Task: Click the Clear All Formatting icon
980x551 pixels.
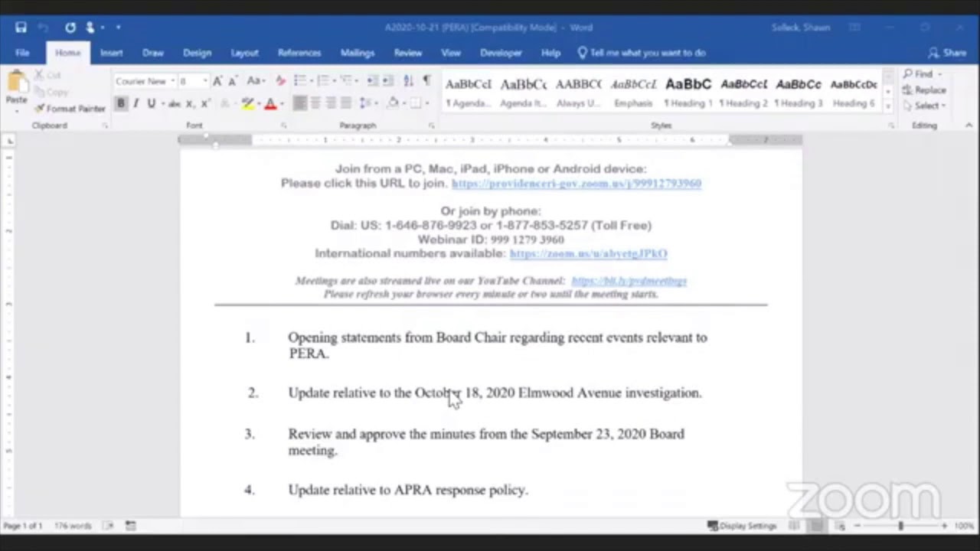Action: tap(279, 81)
